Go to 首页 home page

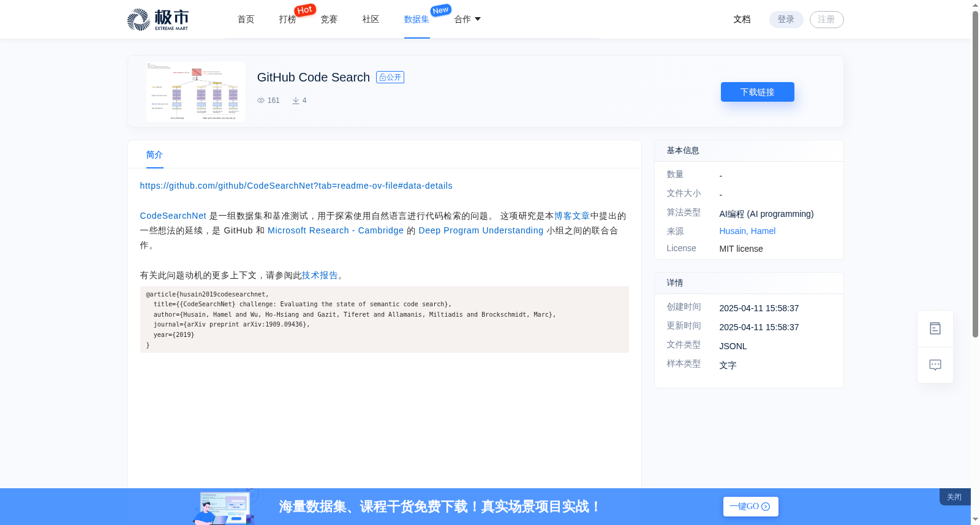click(x=246, y=20)
